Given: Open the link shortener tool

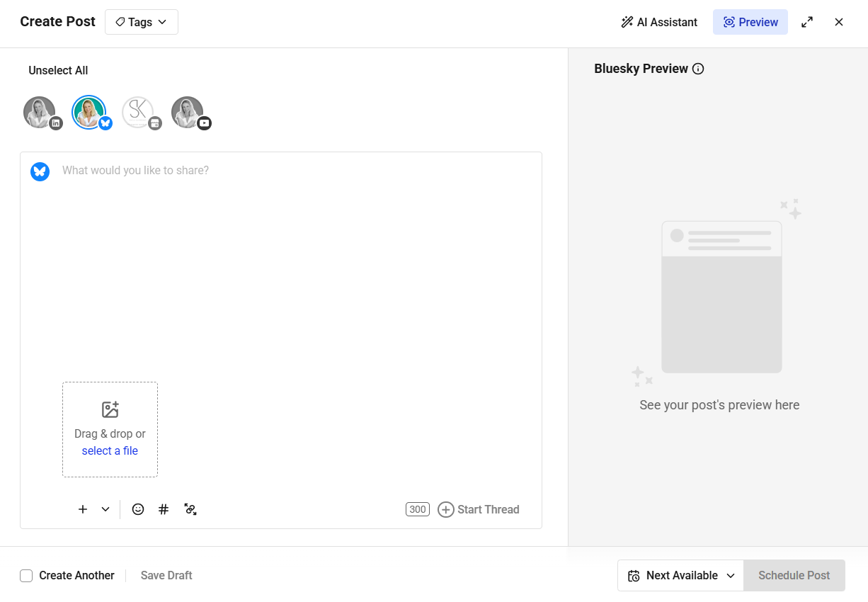Looking at the screenshot, I should pyautogui.click(x=190, y=509).
